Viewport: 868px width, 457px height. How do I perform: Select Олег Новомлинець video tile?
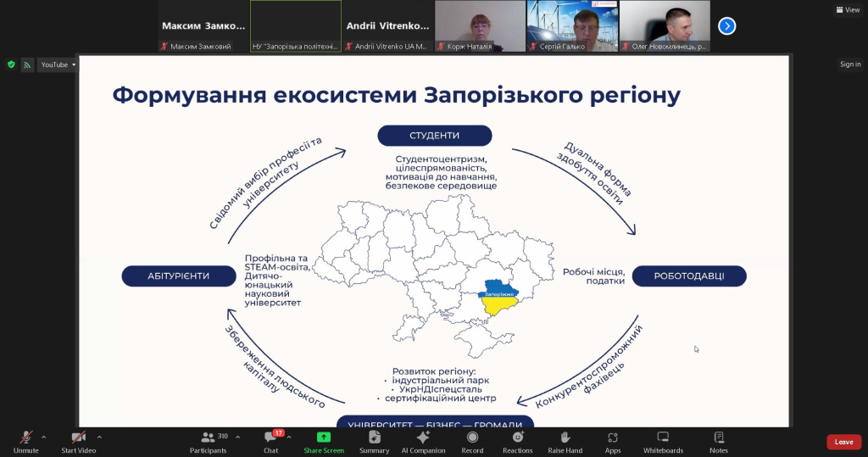point(665,26)
